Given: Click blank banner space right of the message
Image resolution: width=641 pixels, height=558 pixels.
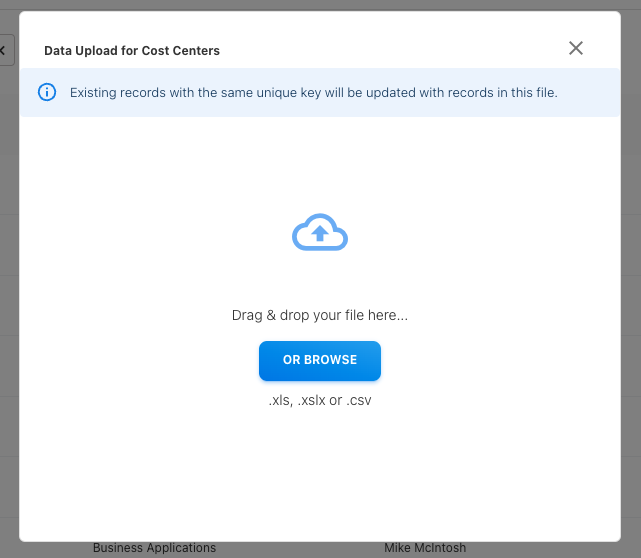Looking at the screenshot, I should click(x=590, y=93).
